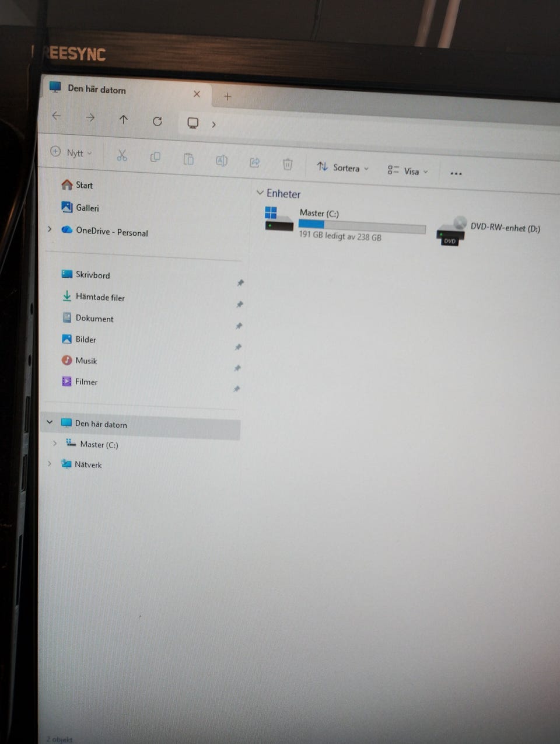Click the computer icon in address bar
Screen dimensions: 560x744
tap(192, 123)
